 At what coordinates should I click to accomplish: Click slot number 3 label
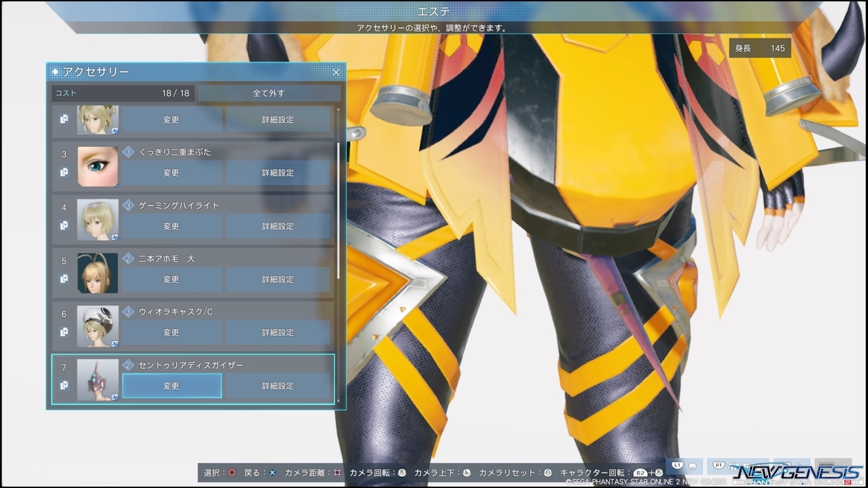click(64, 154)
